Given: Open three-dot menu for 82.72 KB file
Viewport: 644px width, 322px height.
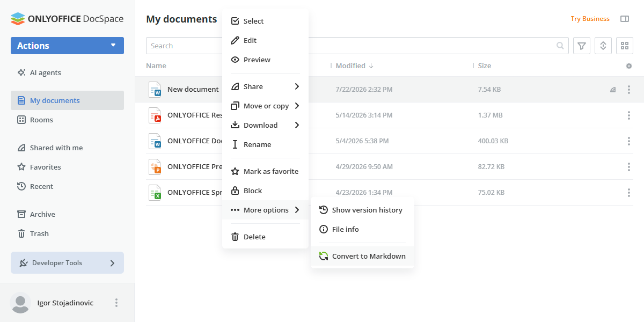Looking at the screenshot, I should click(x=629, y=167).
